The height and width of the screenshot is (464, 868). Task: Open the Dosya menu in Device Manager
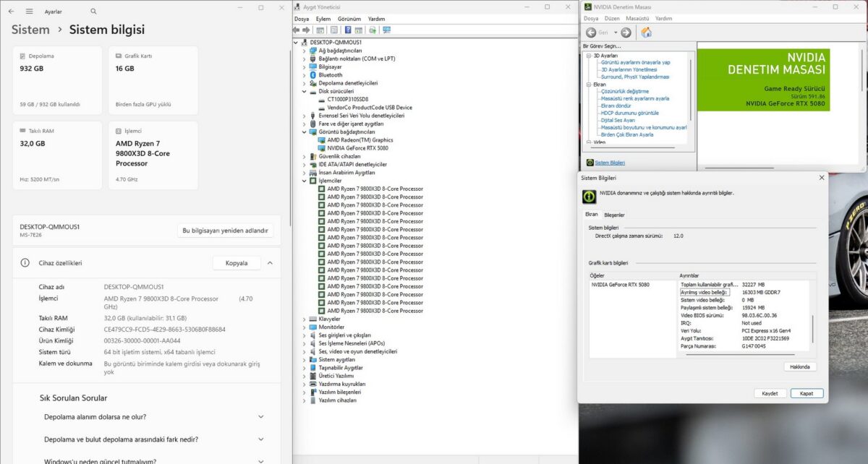tap(302, 19)
